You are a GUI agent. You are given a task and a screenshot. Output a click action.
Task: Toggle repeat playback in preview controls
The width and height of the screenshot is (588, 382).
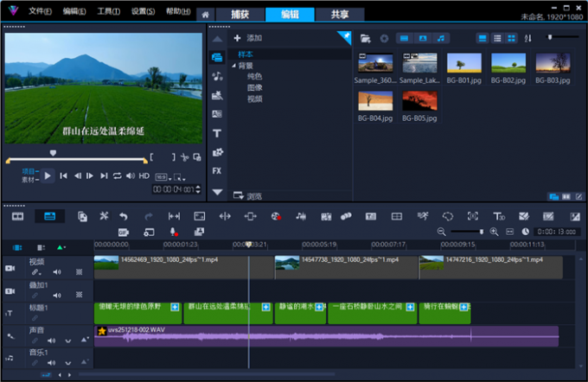(117, 175)
